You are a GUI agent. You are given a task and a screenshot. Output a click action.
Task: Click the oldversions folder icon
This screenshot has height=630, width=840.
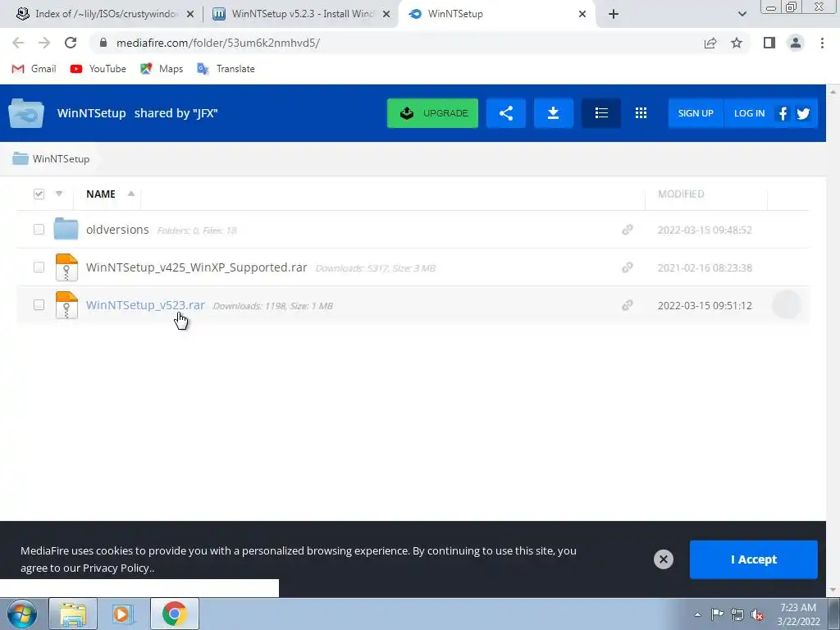pyautogui.click(x=66, y=229)
